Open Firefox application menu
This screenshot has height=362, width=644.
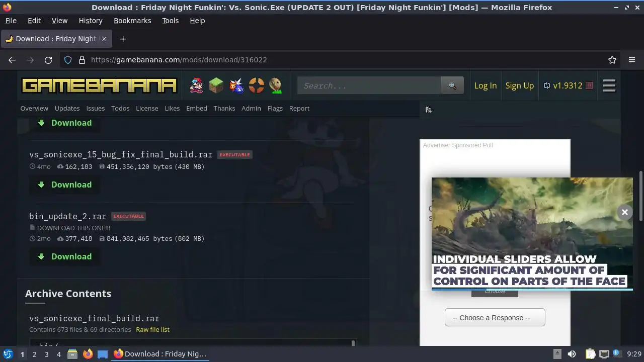tap(632, 60)
